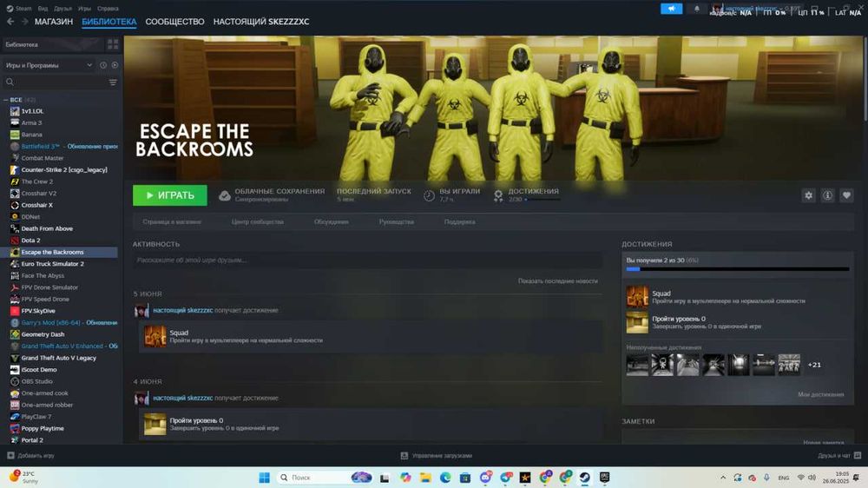Image resolution: width=868 pixels, height=488 pixels.
Task: Click the activity post input field
Action: [x=367, y=260]
